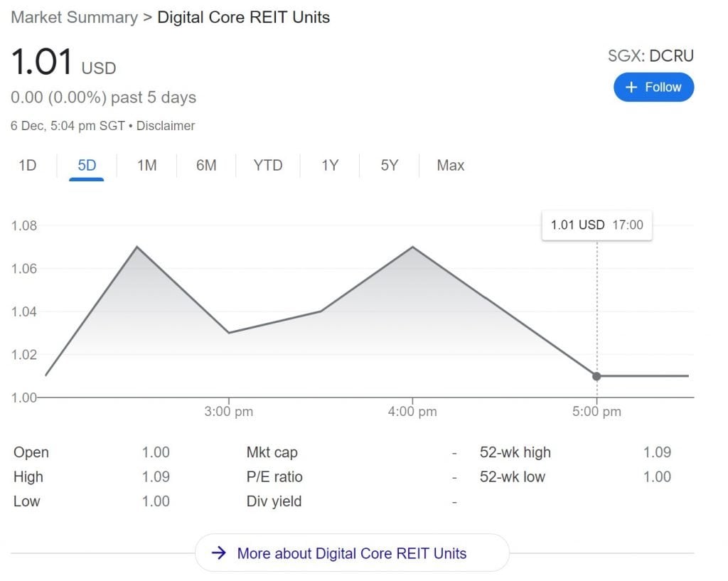
Task: Click the 3:00 pm axis label
Action: click(228, 412)
